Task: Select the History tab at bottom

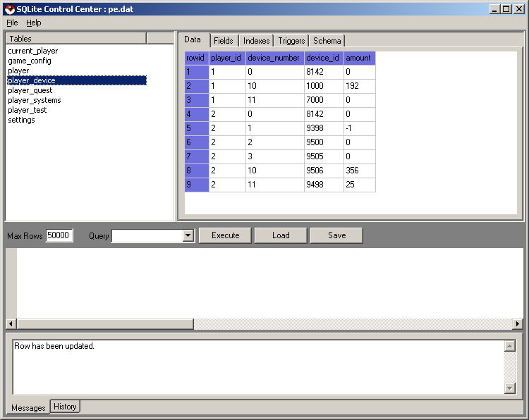Action: coord(65,407)
